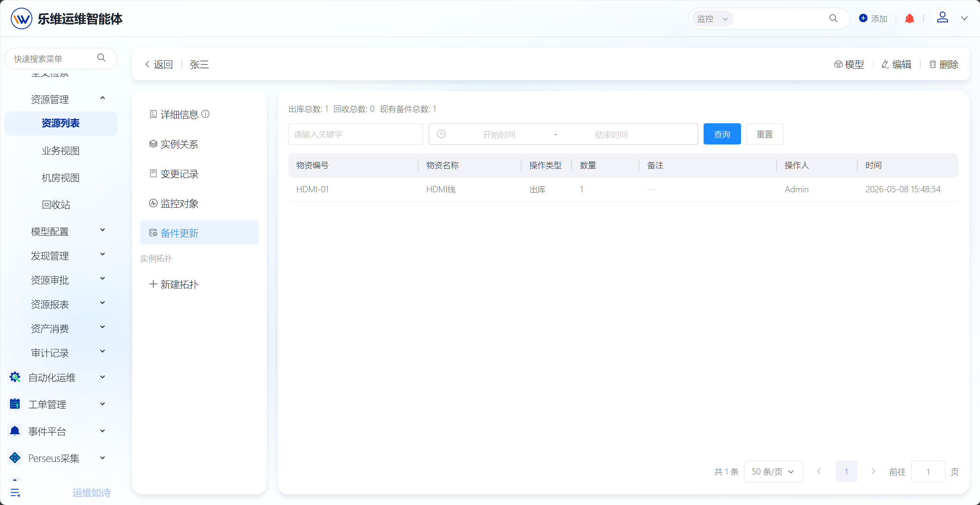Focus the 请输入关键字 keyword field
The image size is (980, 505).
pyautogui.click(x=356, y=134)
